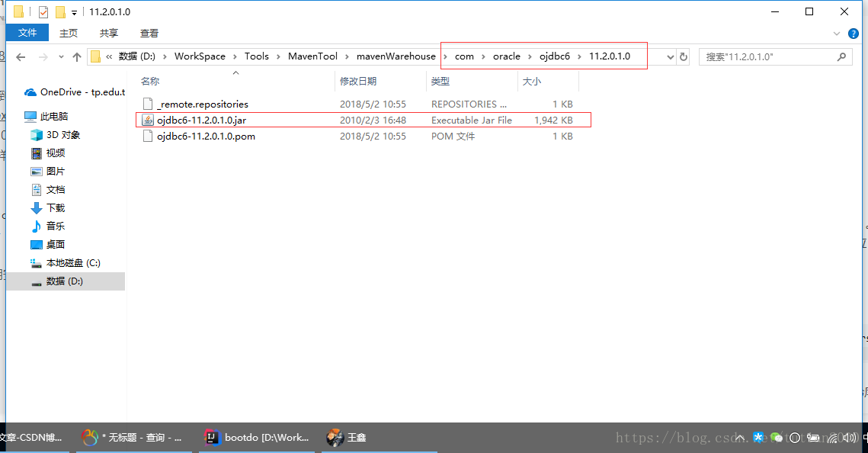868x453 pixels.
Task: Expand the ribbon with the chevron
Action: coord(837,32)
